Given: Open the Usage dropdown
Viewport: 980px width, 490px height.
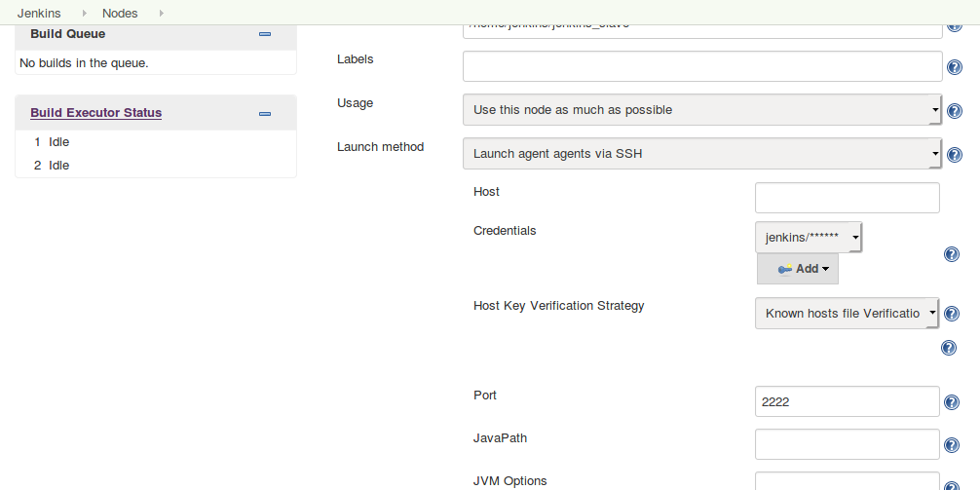Looking at the screenshot, I should [701, 110].
